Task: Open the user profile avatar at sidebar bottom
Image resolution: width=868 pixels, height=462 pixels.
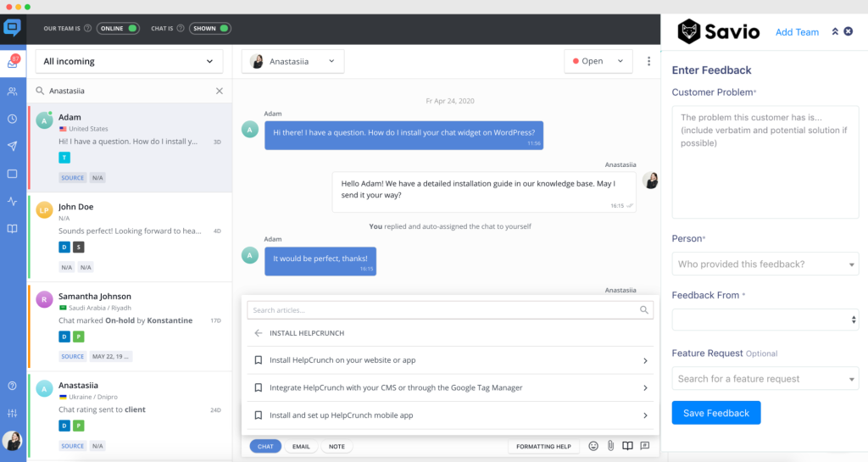Action: pyautogui.click(x=12, y=441)
